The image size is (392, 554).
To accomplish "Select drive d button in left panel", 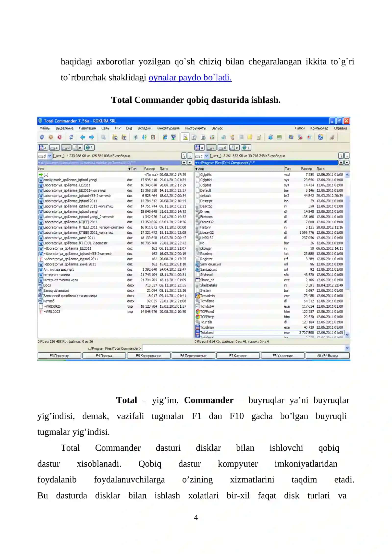I will pos(66,147).
